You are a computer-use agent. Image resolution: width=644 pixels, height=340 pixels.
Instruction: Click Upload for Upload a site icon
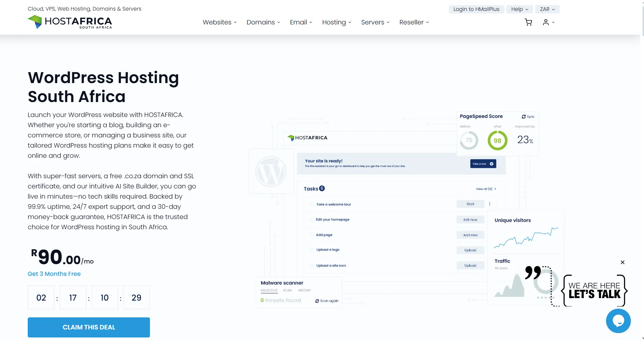click(x=470, y=266)
